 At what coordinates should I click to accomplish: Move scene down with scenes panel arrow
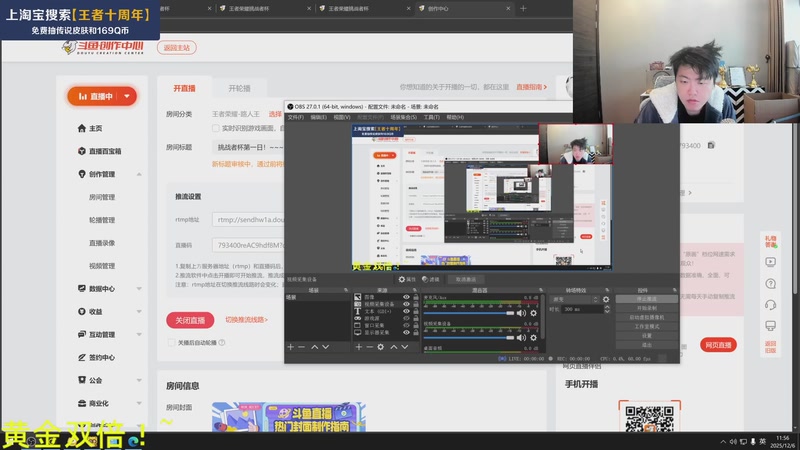point(326,347)
